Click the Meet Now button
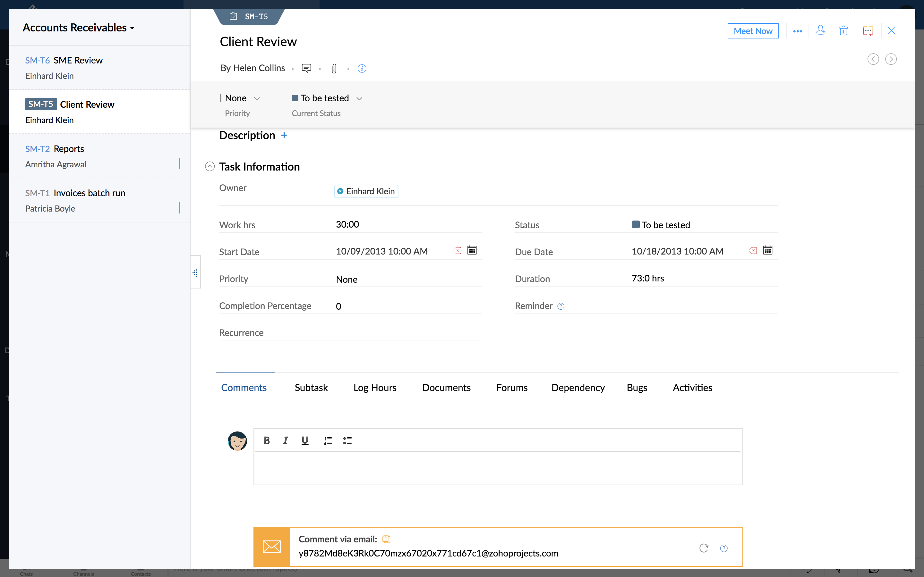Image resolution: width=924 pixels, height=577 pixels. (x=753, y=31)
